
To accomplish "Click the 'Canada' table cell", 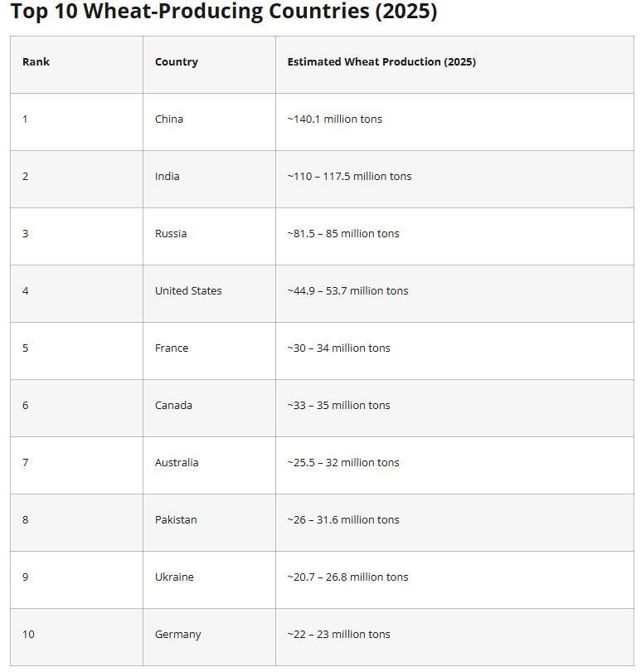I will [x=173, y=406].
